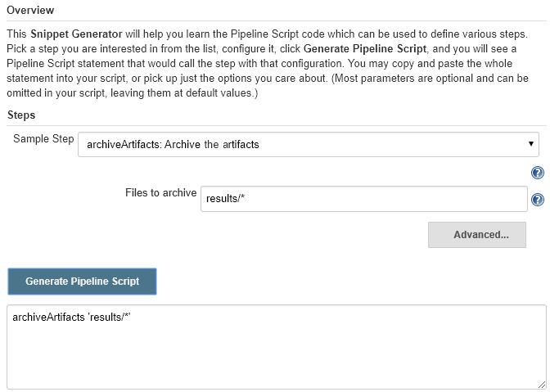Select the 'Archive the artifacts' option text
The height and width of the screenshot is (392, 550).
[x=211, y=145]
